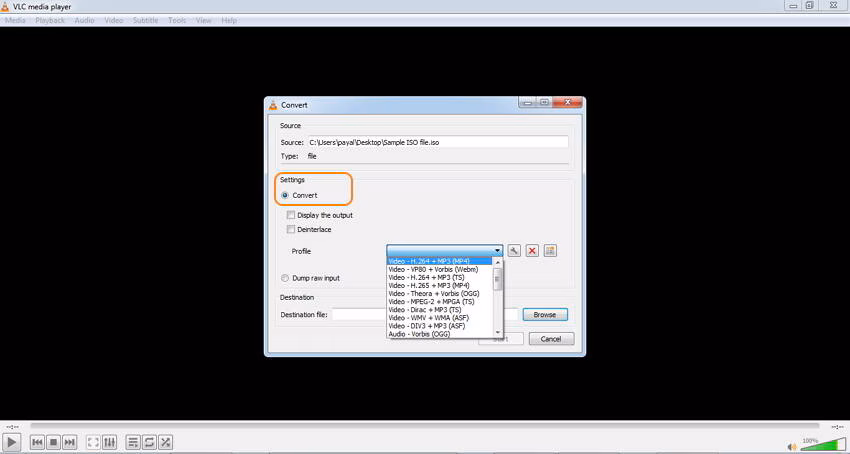
Task: Open the Audio menu
Action: click(x=85, y=21)
